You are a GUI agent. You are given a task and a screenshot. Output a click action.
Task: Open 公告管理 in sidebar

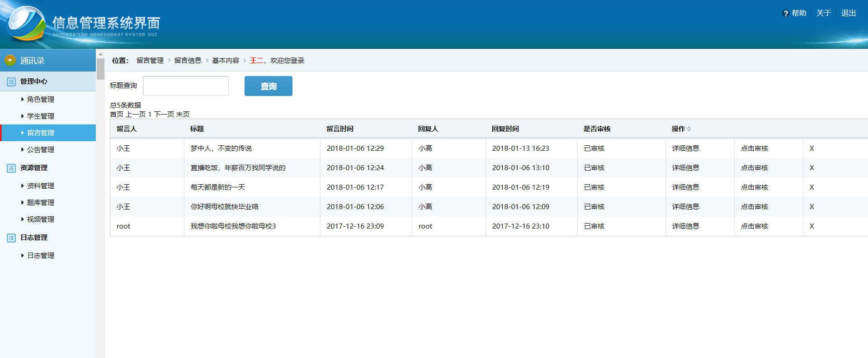click(x=40, y=149)
